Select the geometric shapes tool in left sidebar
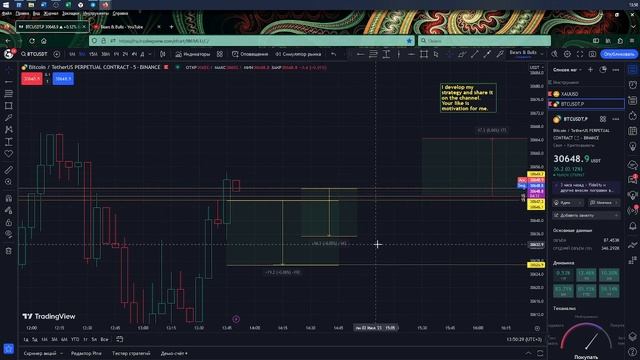Image resolution: width=640 pixels, height=360 pixels. click(8, 106)
